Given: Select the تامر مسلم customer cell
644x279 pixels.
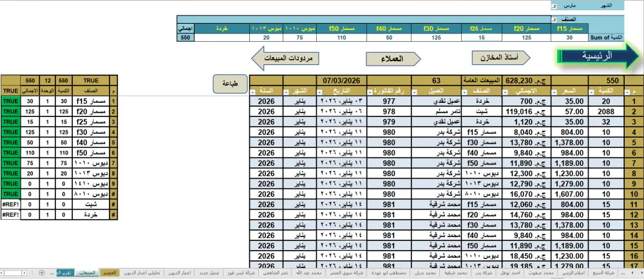Looking at the screenshot, I should click(437, 111).
